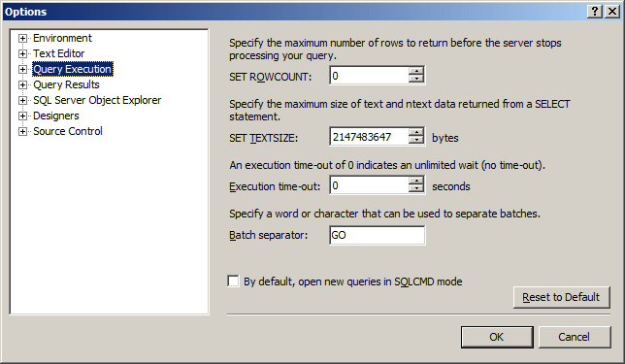Increase Execution time-out with up arrow

coord(416,181)
